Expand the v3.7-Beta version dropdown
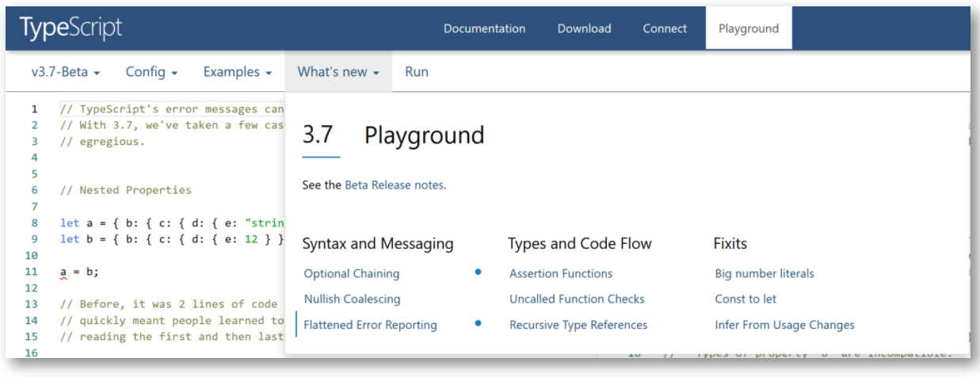 coord(66,72)
